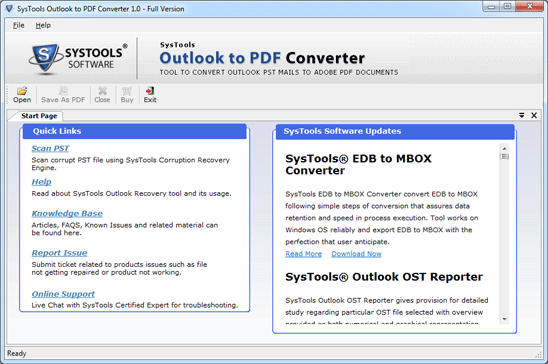Screen dimensions: 548x364
Task: Click the Outlook to PDF Converter banner title
Action: [x=262, y=58]
